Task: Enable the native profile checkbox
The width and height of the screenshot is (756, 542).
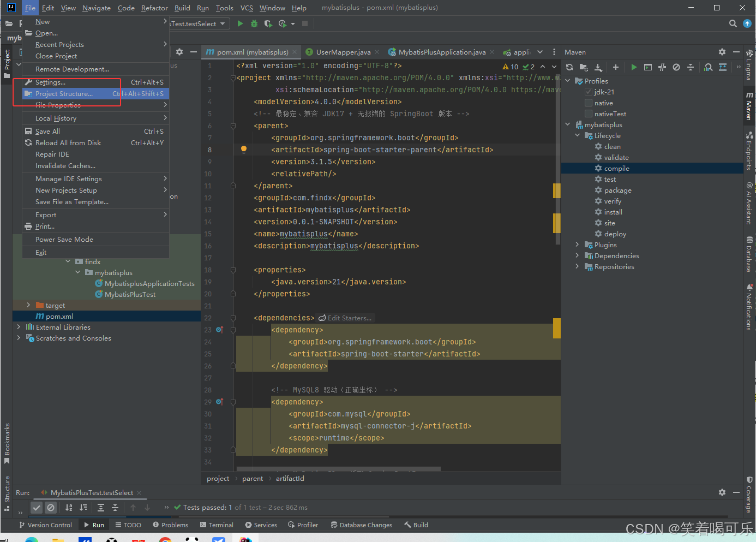Action: 589,103
